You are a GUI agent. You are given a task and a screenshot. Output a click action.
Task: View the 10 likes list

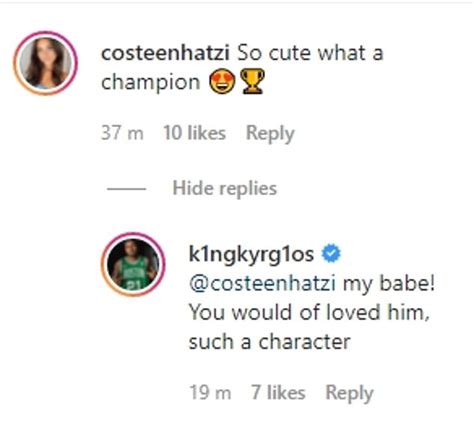coord(195,133)
